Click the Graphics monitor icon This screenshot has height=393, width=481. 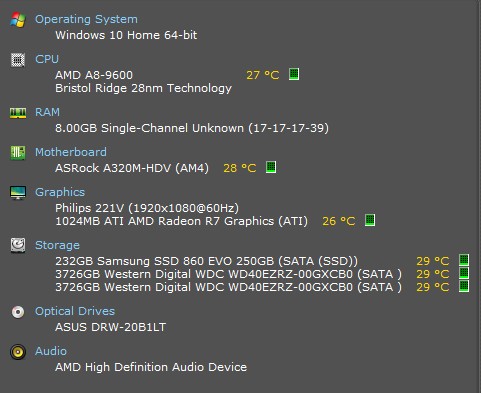pos(18,193)
